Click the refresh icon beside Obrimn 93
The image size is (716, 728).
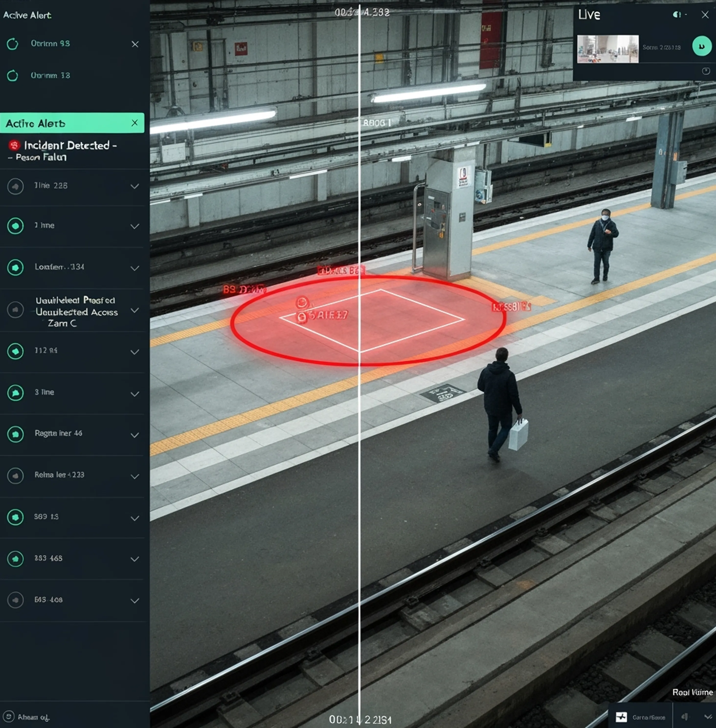tap(12, 44)
